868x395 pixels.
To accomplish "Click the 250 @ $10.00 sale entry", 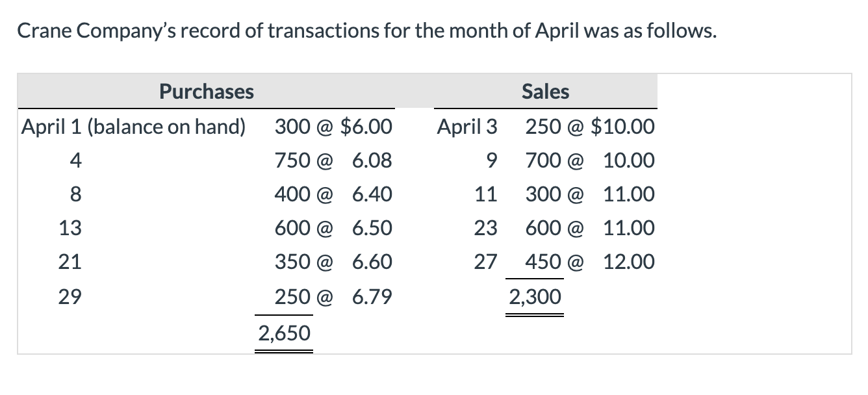I will (x=590, y=126).
